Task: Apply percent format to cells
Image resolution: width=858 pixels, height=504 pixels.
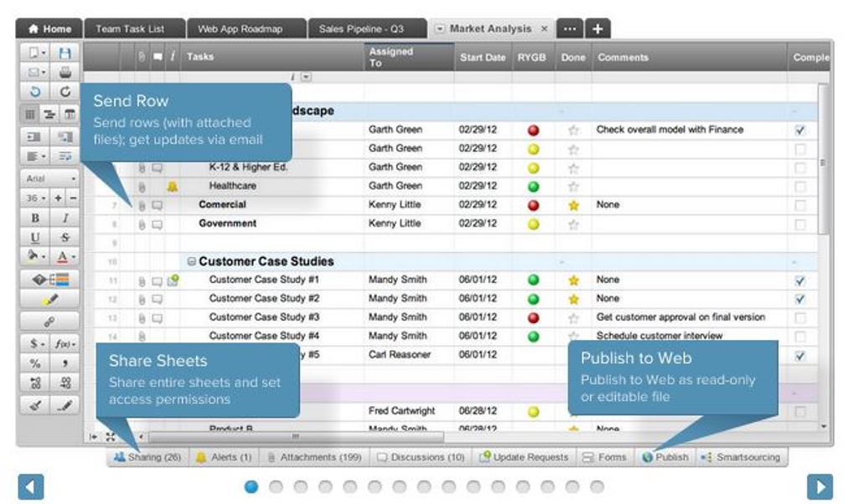Action: pos(35,363)
